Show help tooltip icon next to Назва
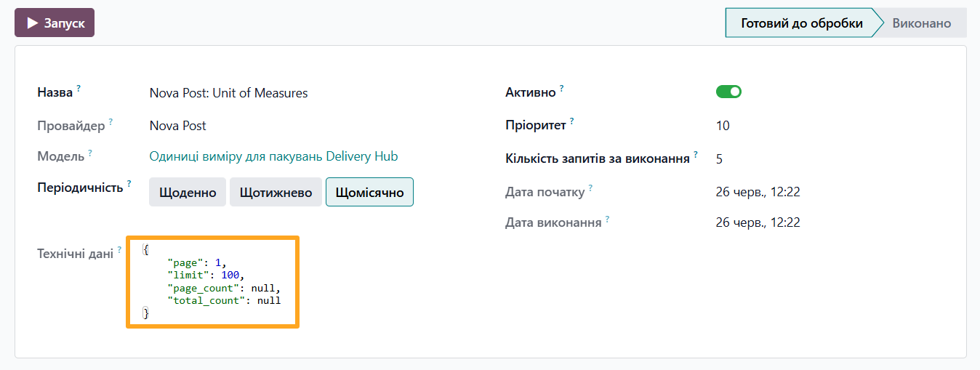This screenshot has height=370, width=980. (79, 89)
